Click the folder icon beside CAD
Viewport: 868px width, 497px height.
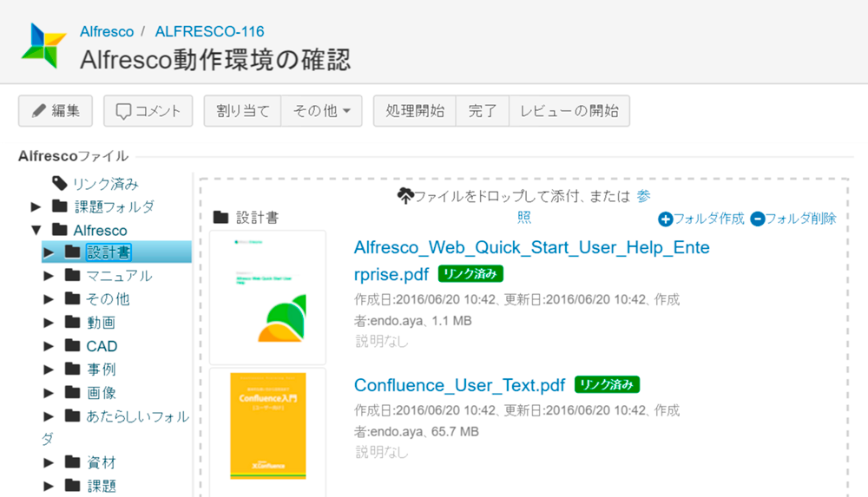coord(73,345)
